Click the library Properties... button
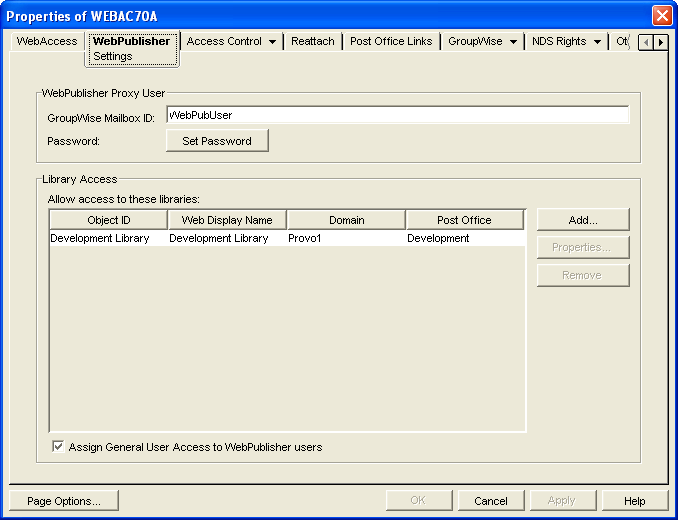This screenshot has height=520, width=678. tap(583, 247)
